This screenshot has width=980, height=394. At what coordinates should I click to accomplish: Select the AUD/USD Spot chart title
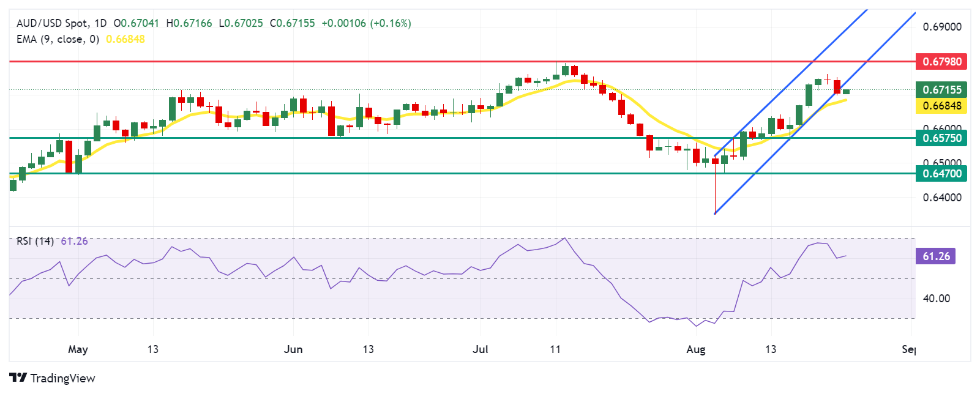pos(61,23)
